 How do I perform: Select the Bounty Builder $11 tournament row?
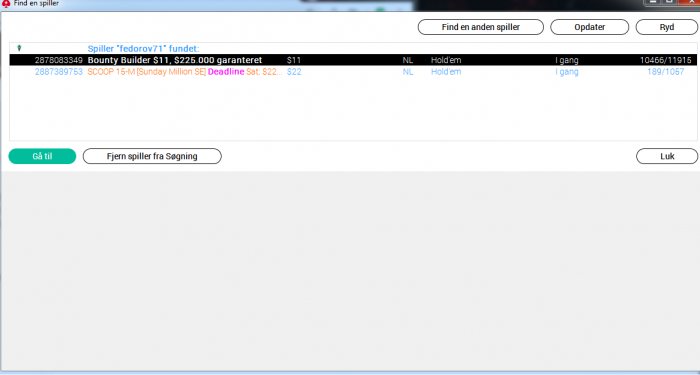(353, 60)
